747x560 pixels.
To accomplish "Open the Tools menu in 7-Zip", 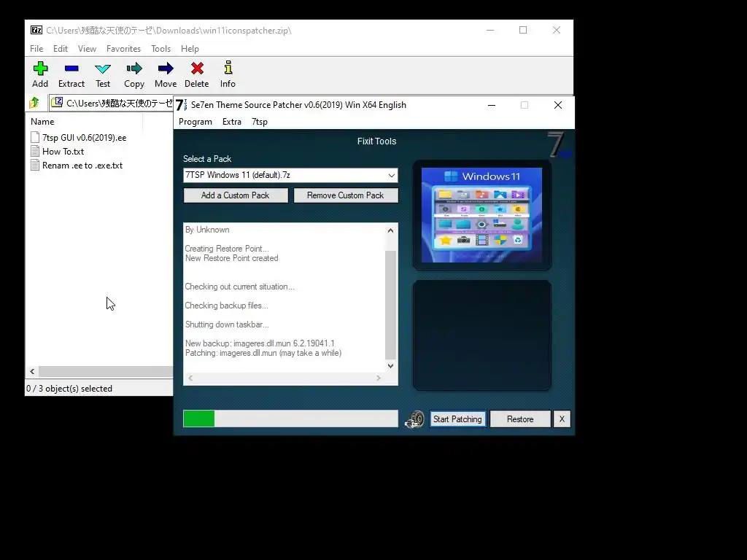I will pyautogui.click(x=160, y=49).
